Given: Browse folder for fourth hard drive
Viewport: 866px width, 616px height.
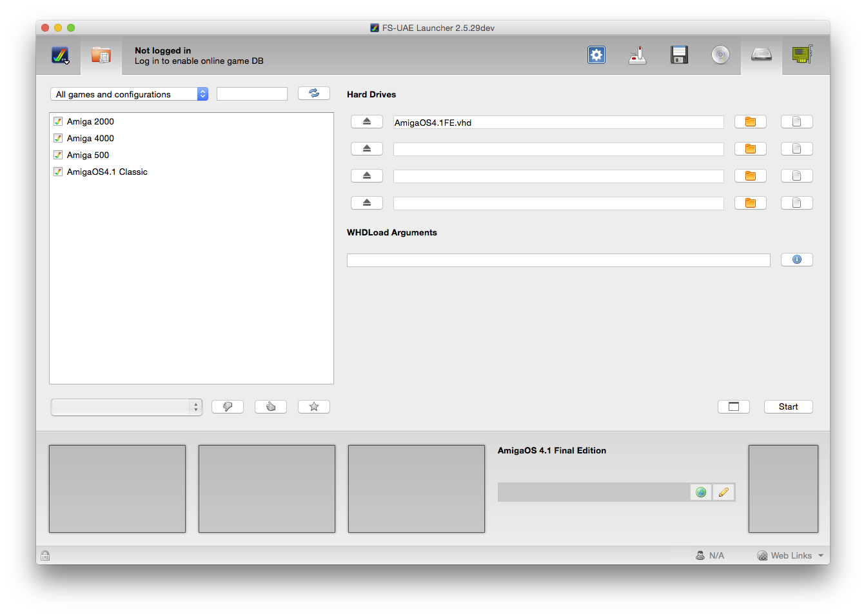Looking at the screenshot, I should tap(751, 203).
